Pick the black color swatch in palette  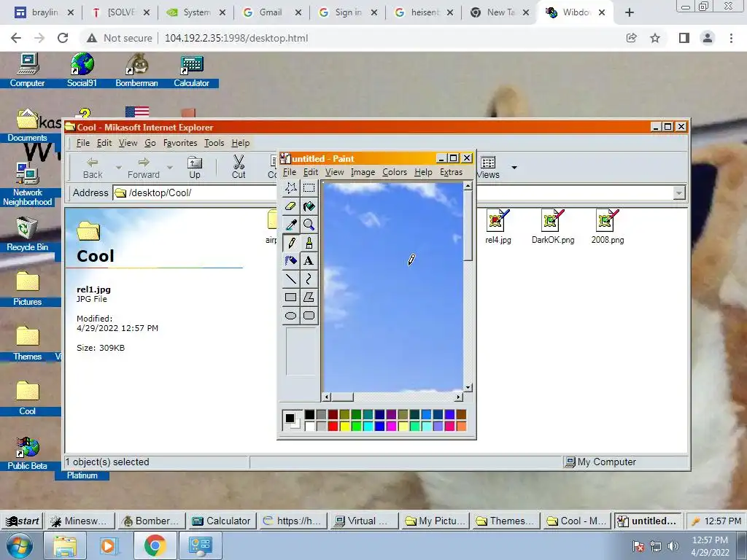[309, 415]
